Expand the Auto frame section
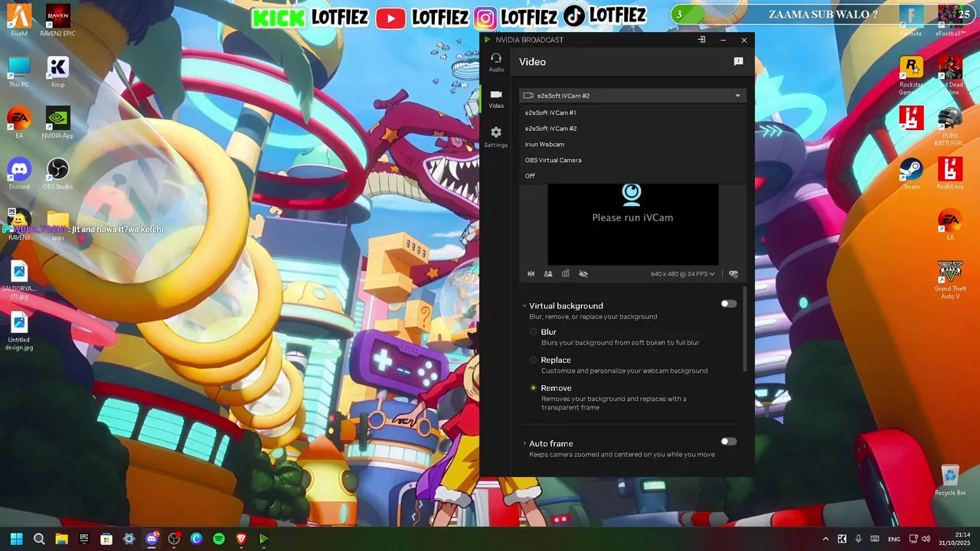The height and width of the screenshot is (551, 980). [524, 443]
